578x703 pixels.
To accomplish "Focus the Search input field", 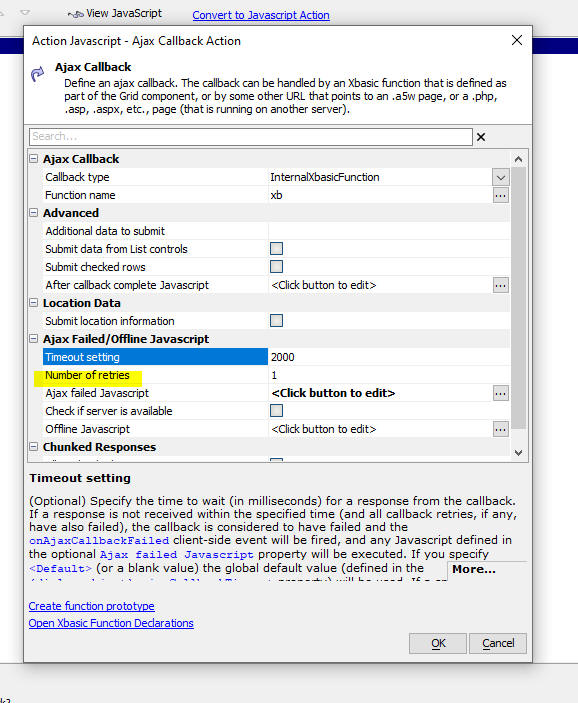I will (251, 136).
